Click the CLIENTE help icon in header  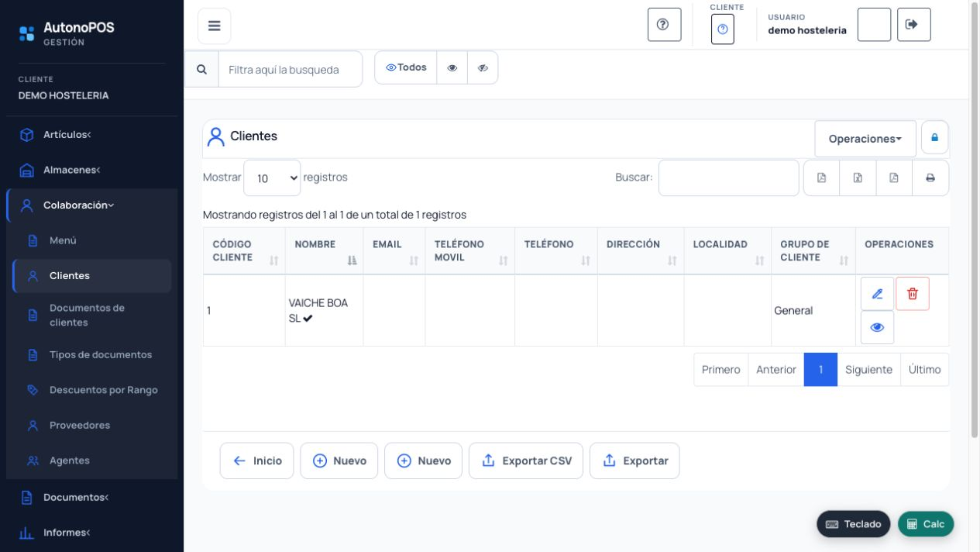tap(723, 29)
